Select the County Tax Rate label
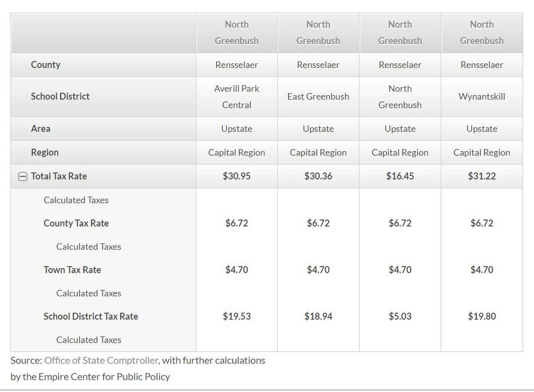The image size is (534, 392). tap(76, 223)
